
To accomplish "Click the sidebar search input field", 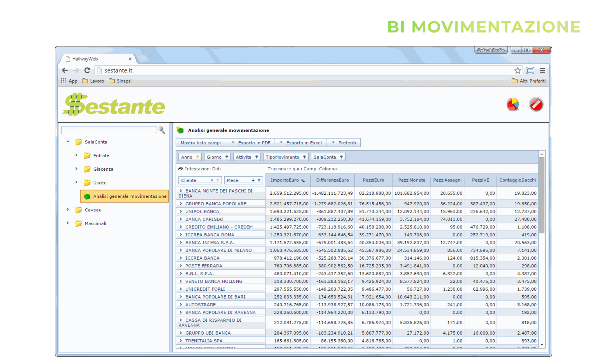I will click(109, 130).
